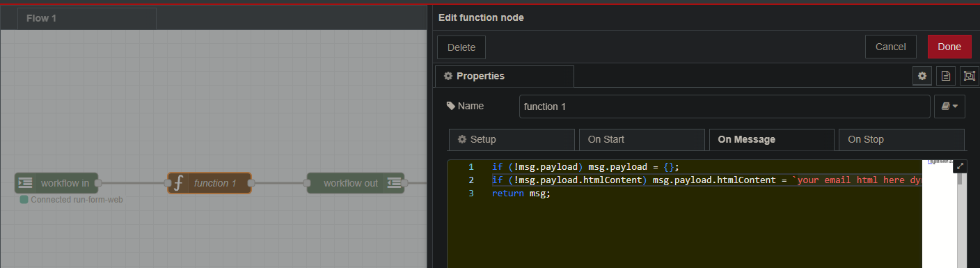Select the On Message tab
The width and height of the screenshot is (980, 268).
click(771, 139)
